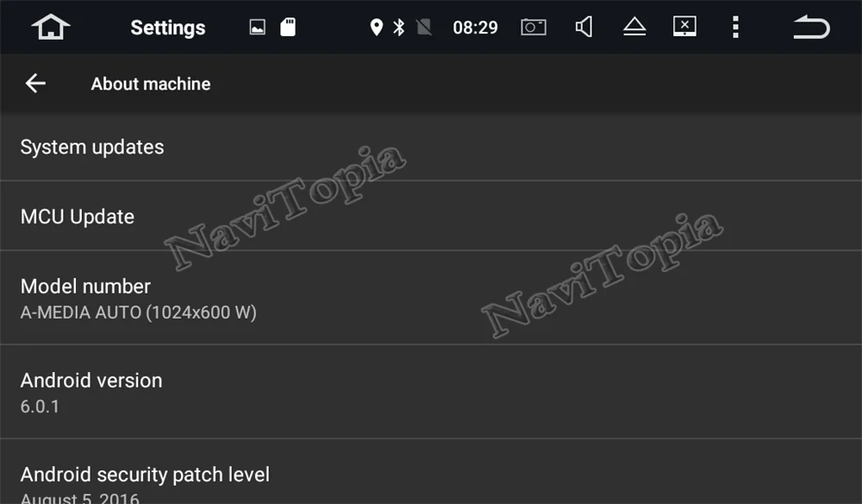Tap the speaker volume icon
862x504 pixels.
[584, 27]
